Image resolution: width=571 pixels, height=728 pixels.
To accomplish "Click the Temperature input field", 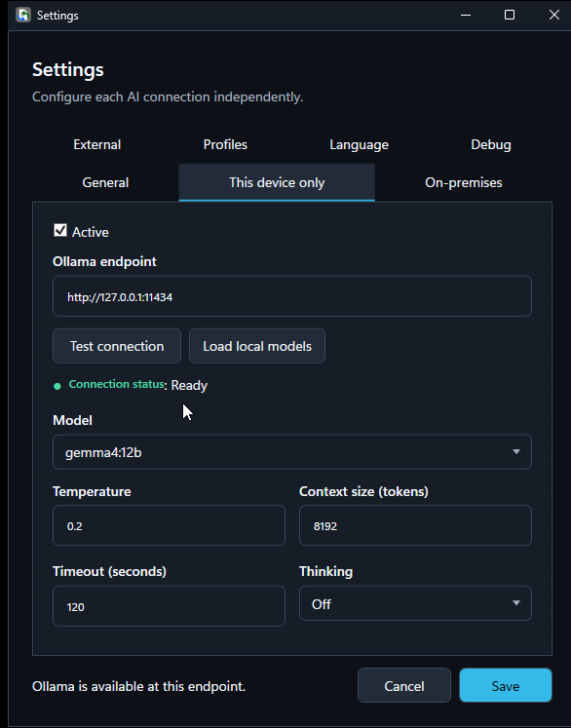I will pos(169,525).
